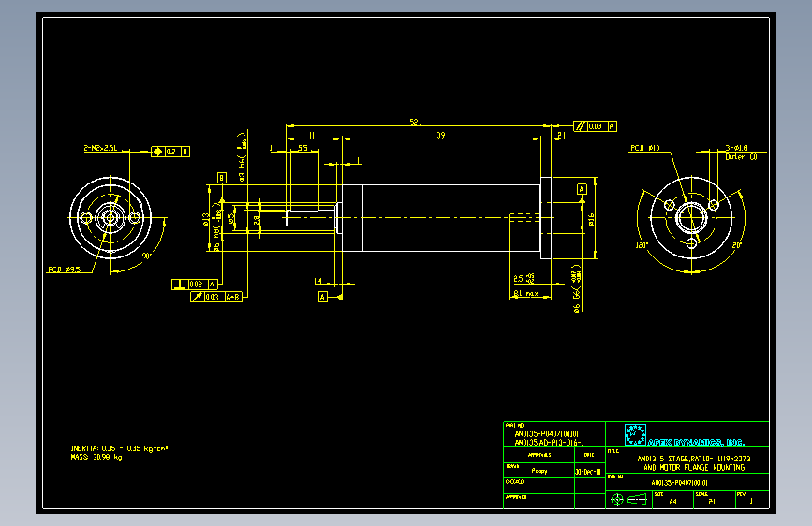Select the MASS 30.98 kg note
812x526 pixels.
96,457
